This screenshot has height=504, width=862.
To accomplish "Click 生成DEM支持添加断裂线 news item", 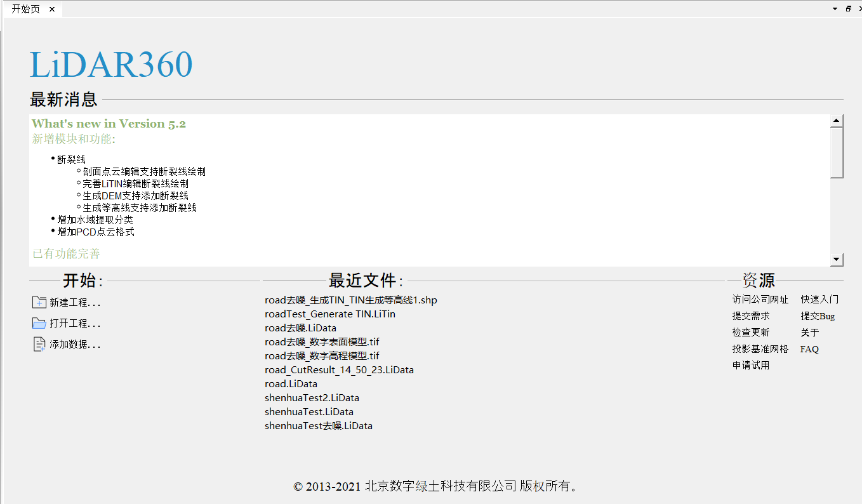I will (135, 196).
